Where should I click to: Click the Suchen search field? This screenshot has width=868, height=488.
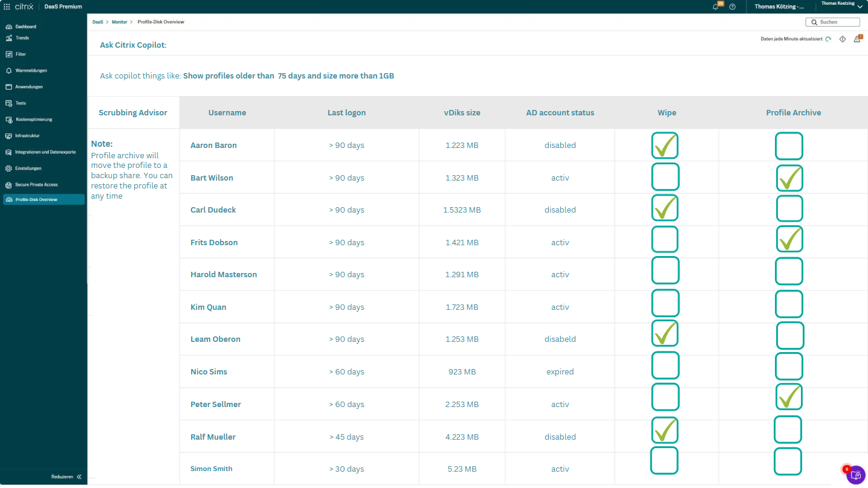point(833,22)
